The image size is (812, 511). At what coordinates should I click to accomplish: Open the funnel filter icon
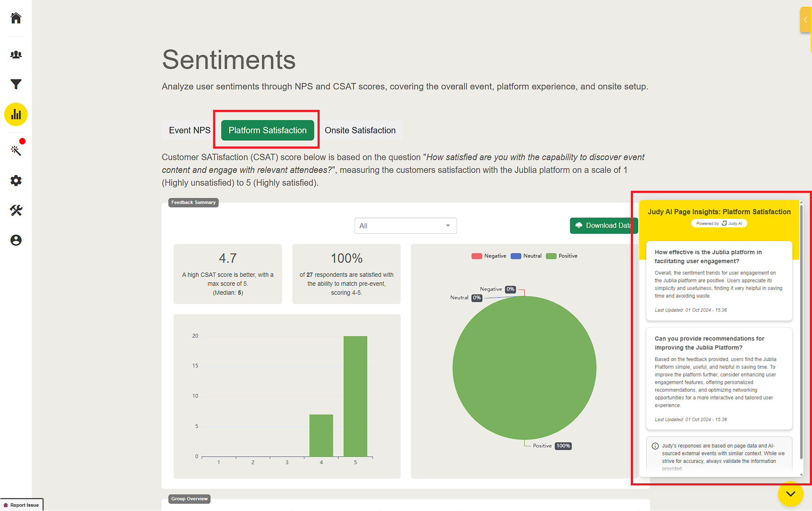point(16,84)
